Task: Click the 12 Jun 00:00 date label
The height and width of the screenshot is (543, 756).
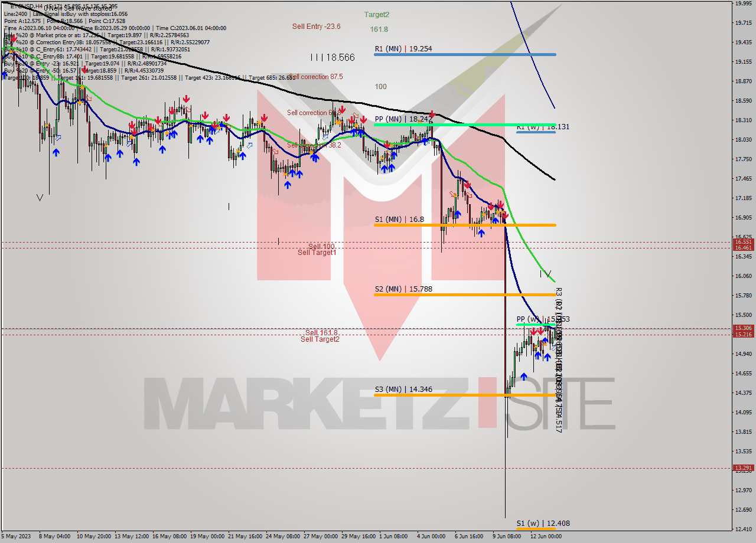Action: [x=545, y=537]
